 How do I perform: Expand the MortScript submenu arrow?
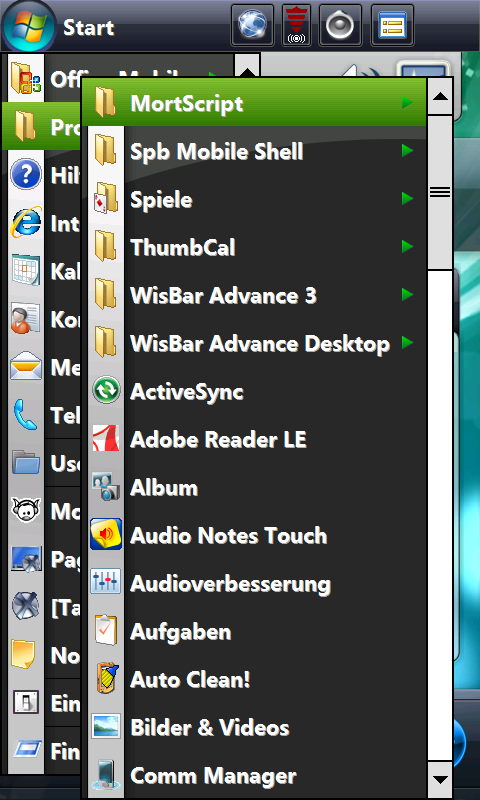coord(407,103)
